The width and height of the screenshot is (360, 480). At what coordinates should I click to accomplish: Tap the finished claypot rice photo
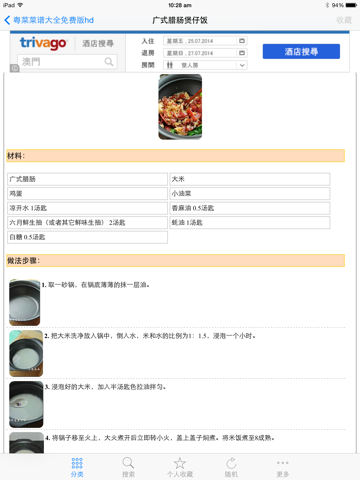[x=180, y=107]
